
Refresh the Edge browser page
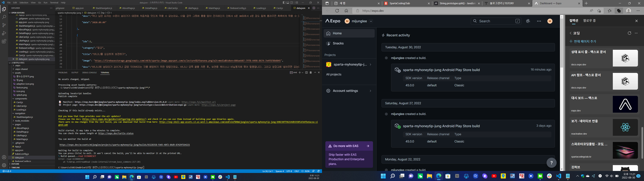click(x=337, y=11)
